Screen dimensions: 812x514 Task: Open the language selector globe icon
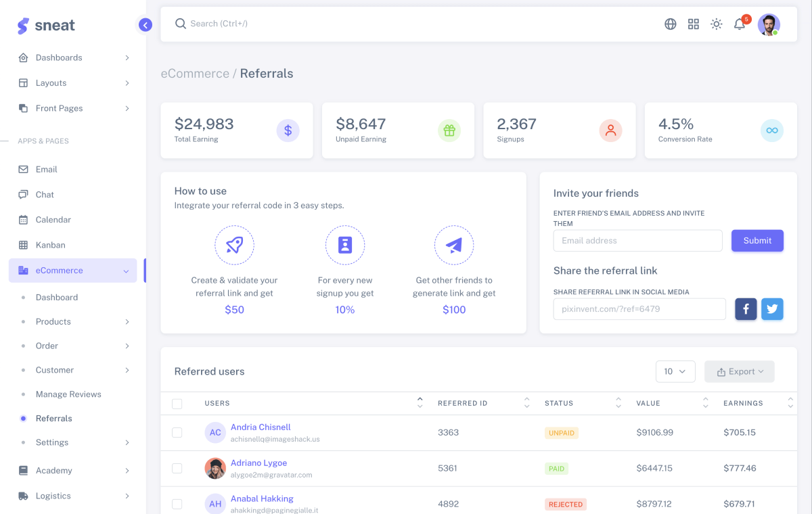(670, 24)
